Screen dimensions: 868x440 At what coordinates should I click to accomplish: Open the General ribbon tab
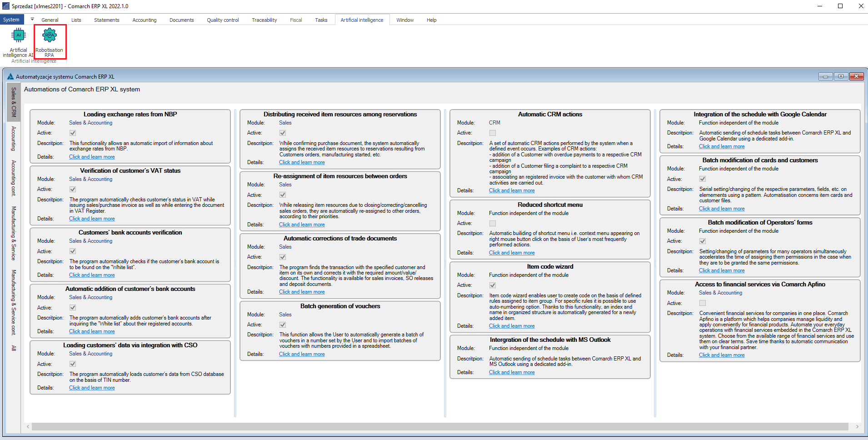tap(50, 20)
